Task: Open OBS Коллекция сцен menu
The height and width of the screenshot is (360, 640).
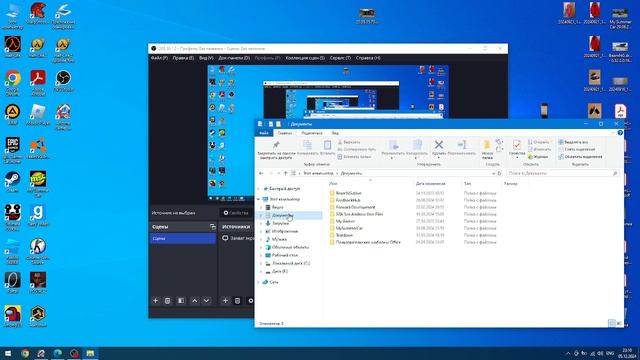Action: pyautogui.click(x=305, y=58)
